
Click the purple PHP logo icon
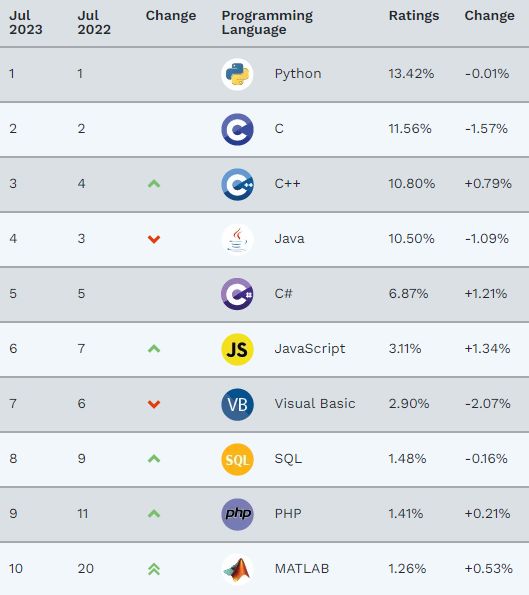coord(237,514)
